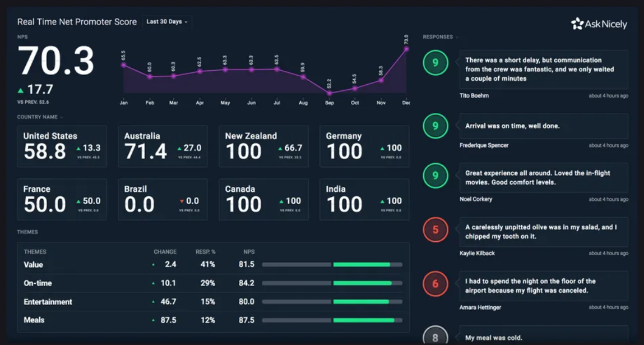Click the Jan data point on NPS chart
644x345 pixels.
tap(124, 65)
